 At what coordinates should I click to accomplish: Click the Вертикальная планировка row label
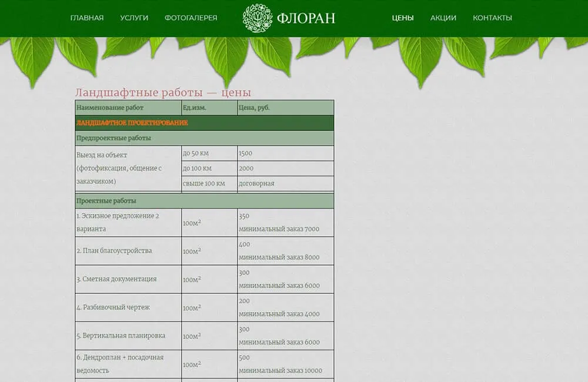pos(121,336)
